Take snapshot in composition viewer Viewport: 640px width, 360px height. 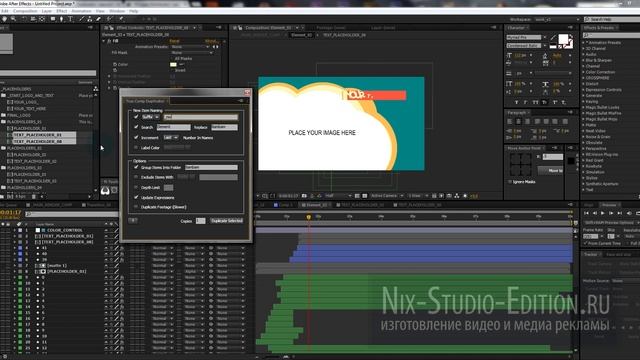[304, 196]
